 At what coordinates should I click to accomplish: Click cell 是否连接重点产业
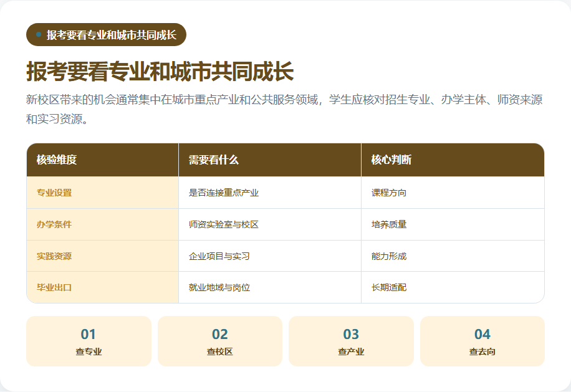pyautogui.click(x=270, y=193)
